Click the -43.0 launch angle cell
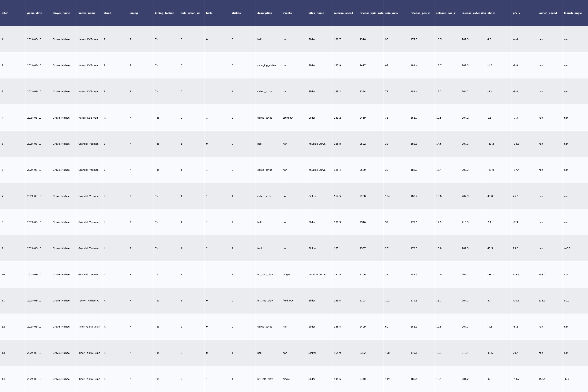 567,248
